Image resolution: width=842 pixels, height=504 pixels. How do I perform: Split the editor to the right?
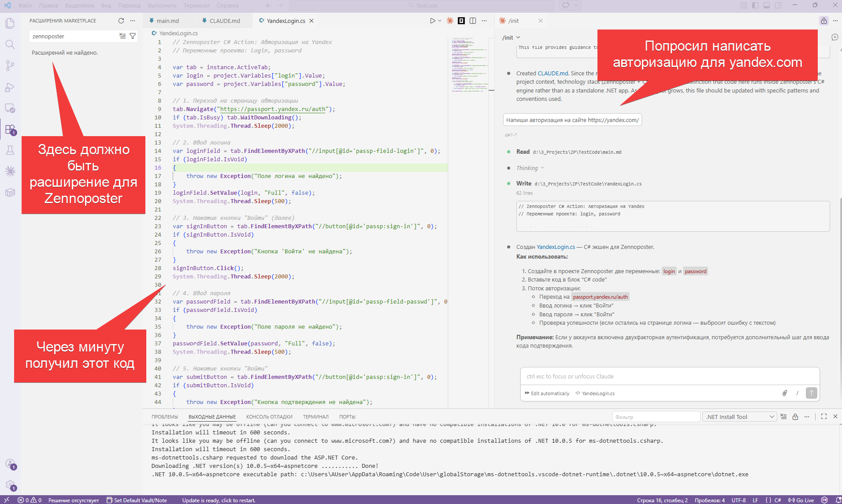click(473, 21)
